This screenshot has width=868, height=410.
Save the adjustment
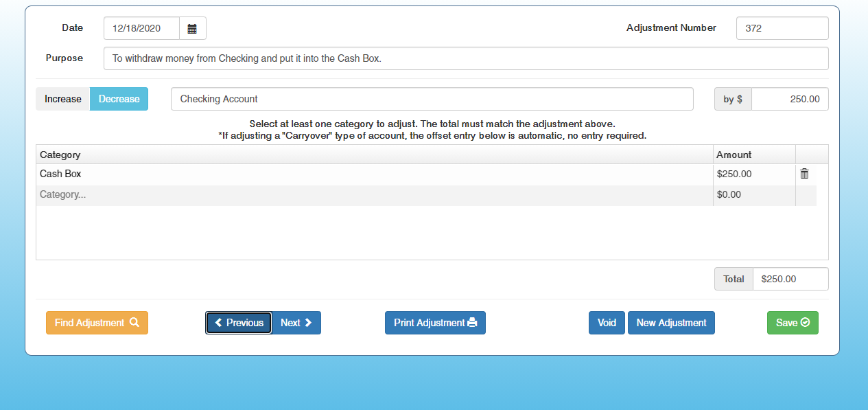[793, 323]
